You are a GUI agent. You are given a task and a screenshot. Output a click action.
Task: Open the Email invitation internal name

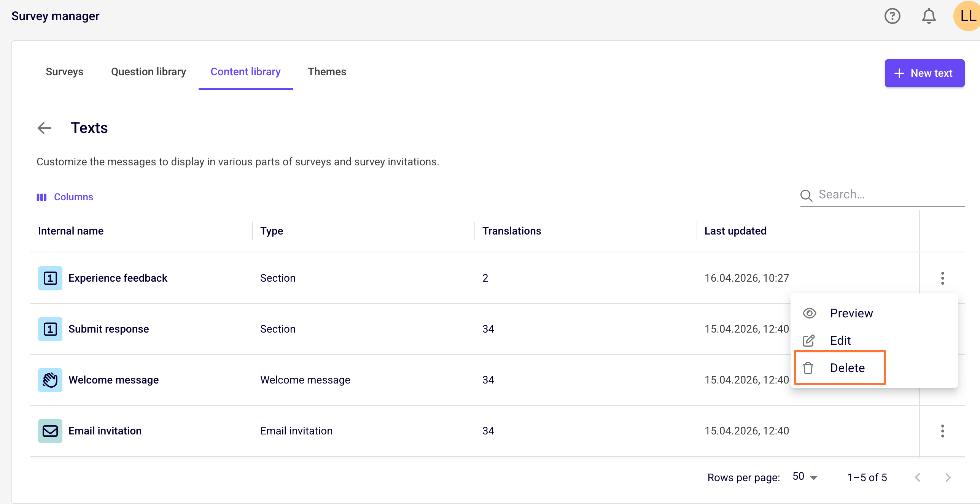(x=105, y=431)
